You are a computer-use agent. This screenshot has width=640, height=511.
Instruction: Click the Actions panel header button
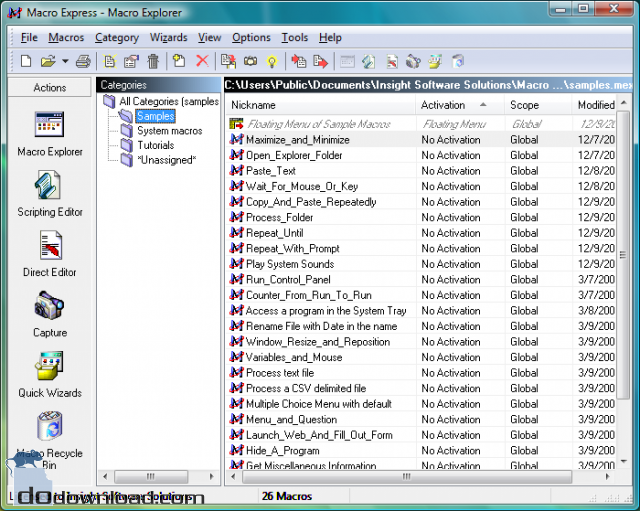tap(49, 87)
